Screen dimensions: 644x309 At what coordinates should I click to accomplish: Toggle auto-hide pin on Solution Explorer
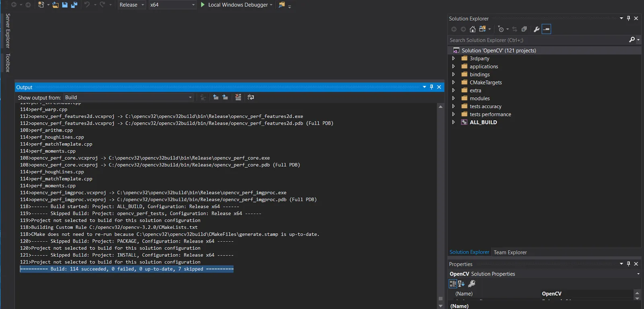[628, 19]
